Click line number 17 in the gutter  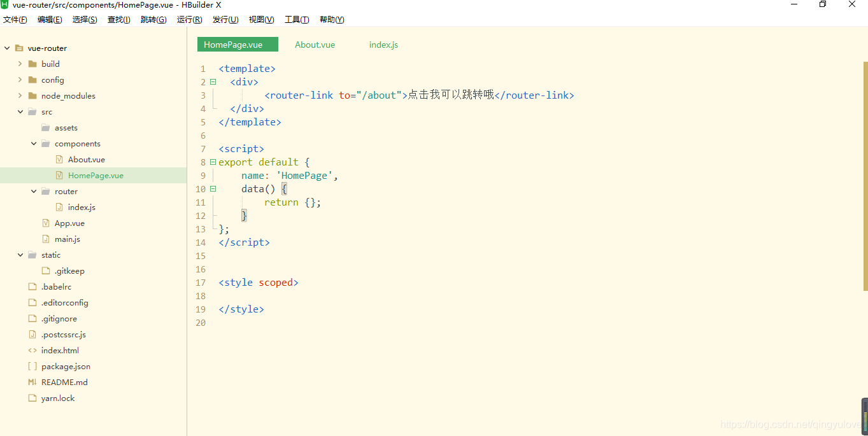pos(201,283)
